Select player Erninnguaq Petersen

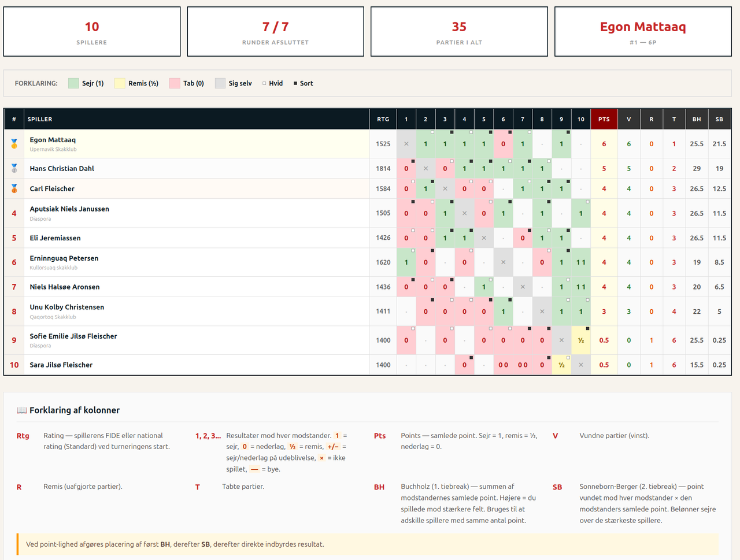64,258
